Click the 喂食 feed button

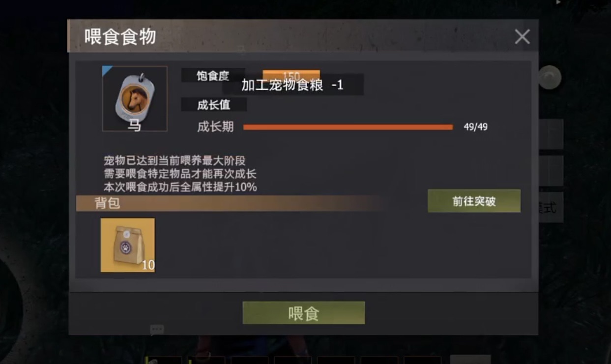click(304, 313)
